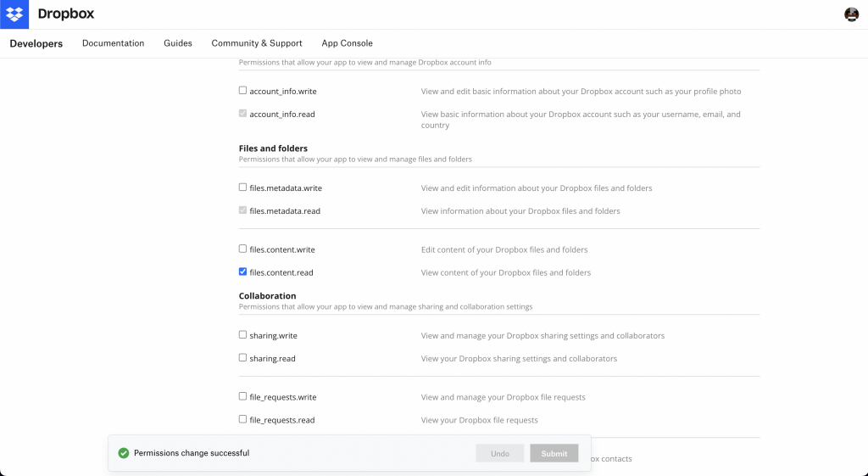868x476 pixels.
Task: Click the account_info.read checkbox
Action: 243,114
